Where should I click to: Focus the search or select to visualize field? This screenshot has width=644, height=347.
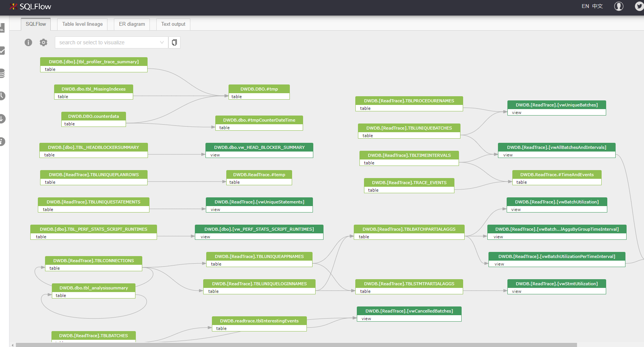point(112,42)
